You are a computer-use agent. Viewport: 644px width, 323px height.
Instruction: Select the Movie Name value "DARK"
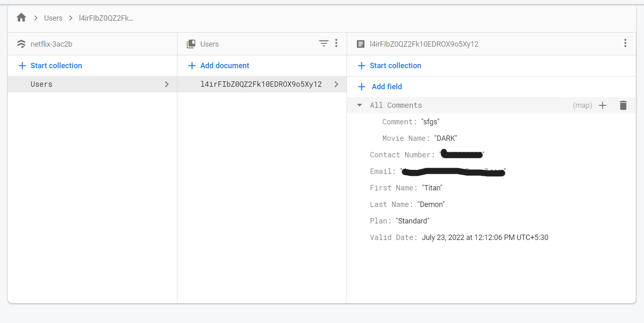click(x=445, y=138)
